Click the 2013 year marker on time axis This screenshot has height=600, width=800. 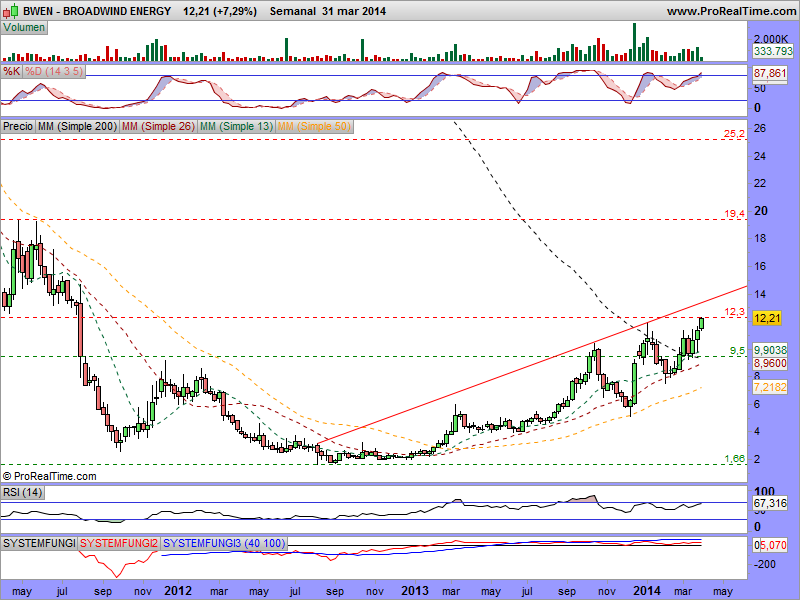click(415, 591)
